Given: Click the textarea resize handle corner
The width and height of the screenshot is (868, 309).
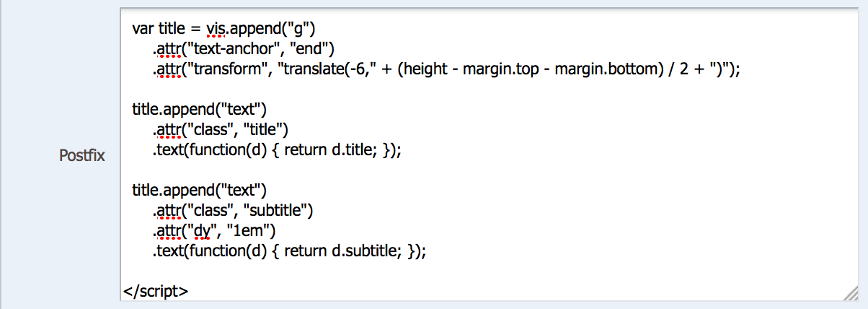Looking at the screenshot, I should 850,292.
